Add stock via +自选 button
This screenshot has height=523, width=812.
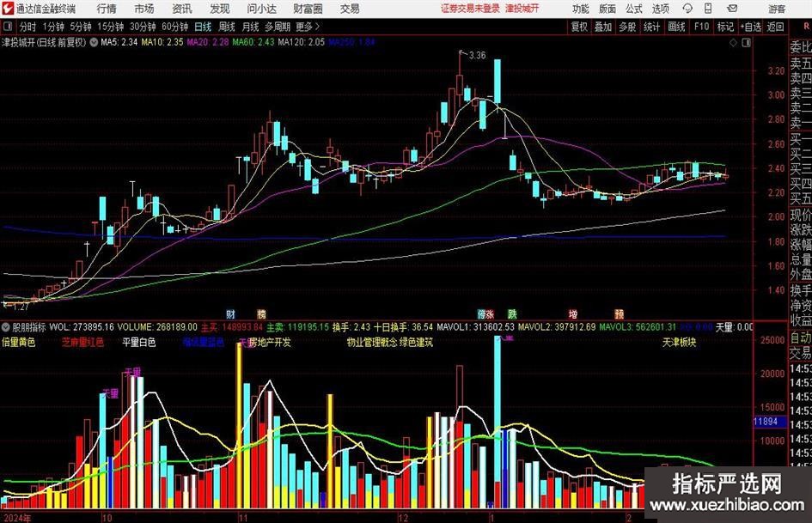tap(751, 27)
